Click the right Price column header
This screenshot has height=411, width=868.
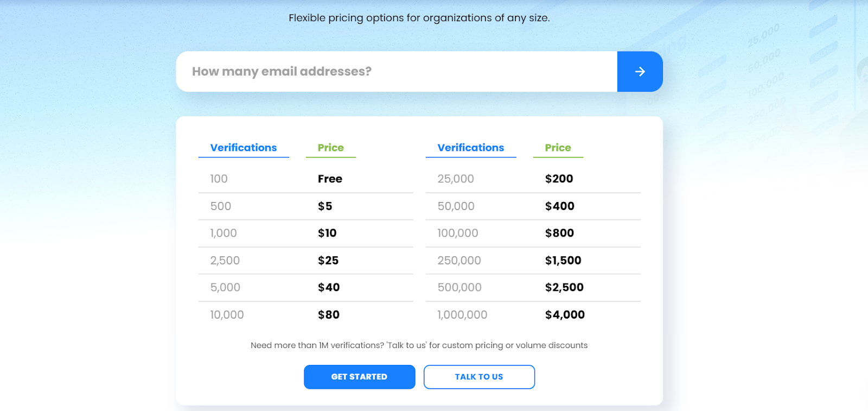(x=558, y=147)
